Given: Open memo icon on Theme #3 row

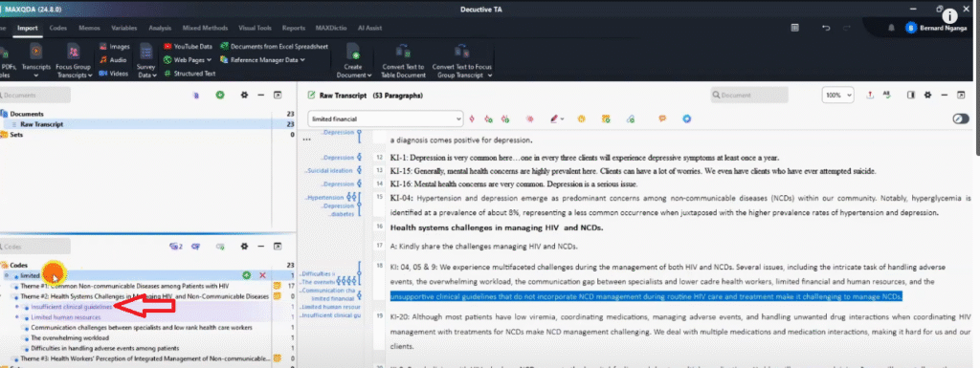Looking at the screenshot, I should click(x=277, y=358).
